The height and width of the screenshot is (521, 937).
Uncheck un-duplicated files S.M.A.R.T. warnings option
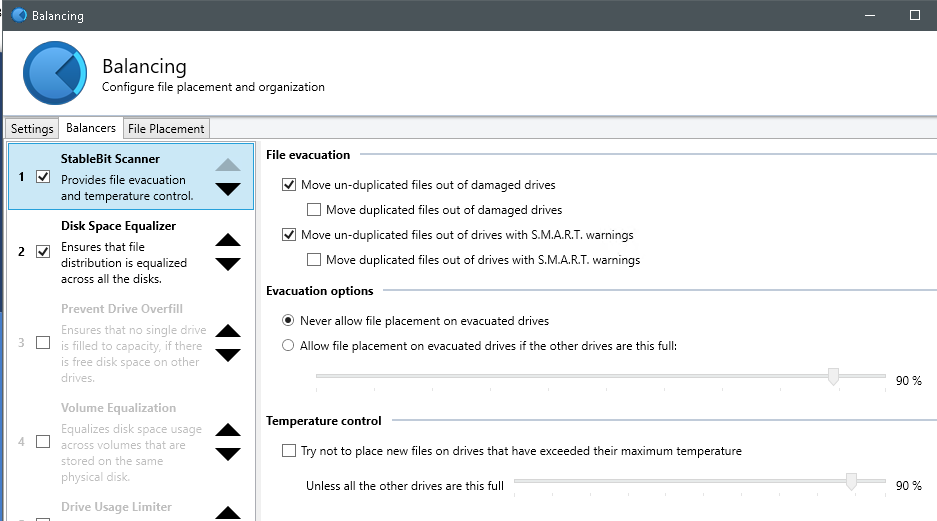289,235
